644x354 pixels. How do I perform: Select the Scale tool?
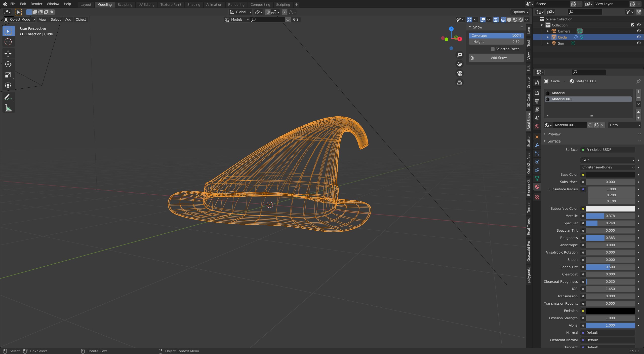pyautogui.click(x=8, y=75)
